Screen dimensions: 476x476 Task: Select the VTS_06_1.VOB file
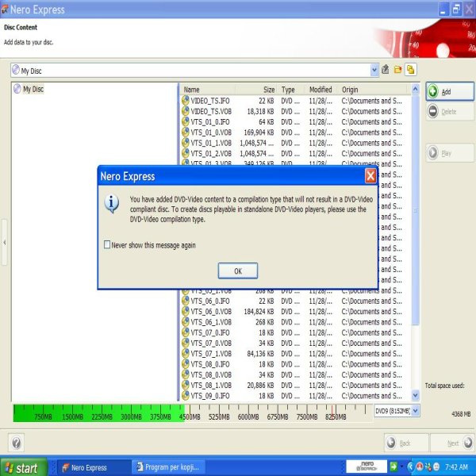pos(211,322)
